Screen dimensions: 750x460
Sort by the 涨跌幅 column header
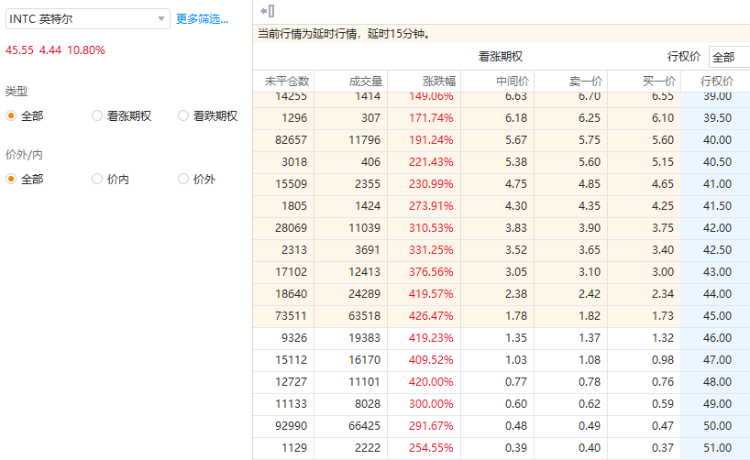(439, 81)
